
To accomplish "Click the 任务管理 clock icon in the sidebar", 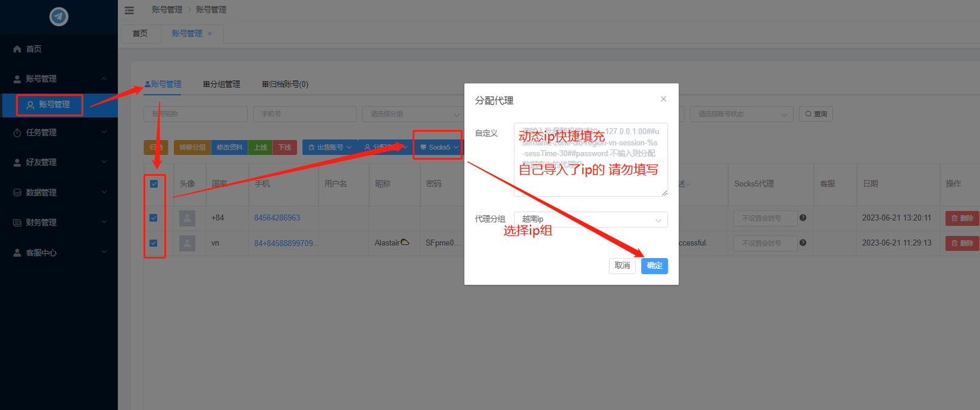I will 17,133.
